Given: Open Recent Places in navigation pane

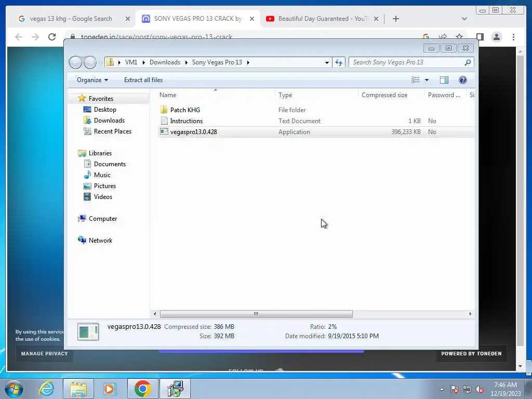Looking at the screenshot, I should pos(112,131).
